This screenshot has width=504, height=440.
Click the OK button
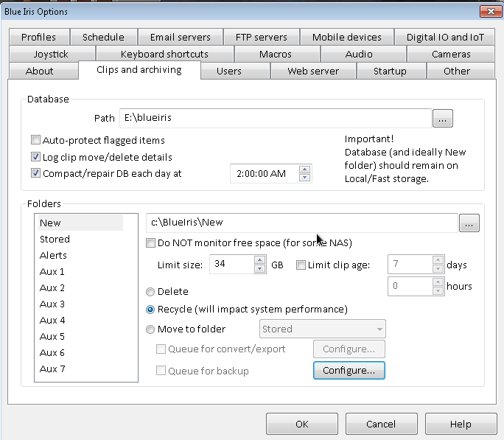[x=301, y=424]
